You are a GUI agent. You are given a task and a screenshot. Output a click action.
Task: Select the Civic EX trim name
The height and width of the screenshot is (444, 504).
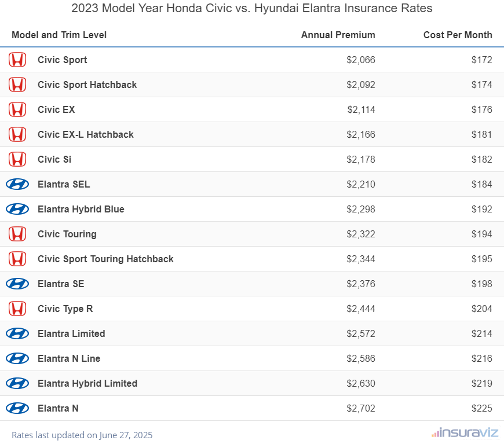[x=56, y=109]
